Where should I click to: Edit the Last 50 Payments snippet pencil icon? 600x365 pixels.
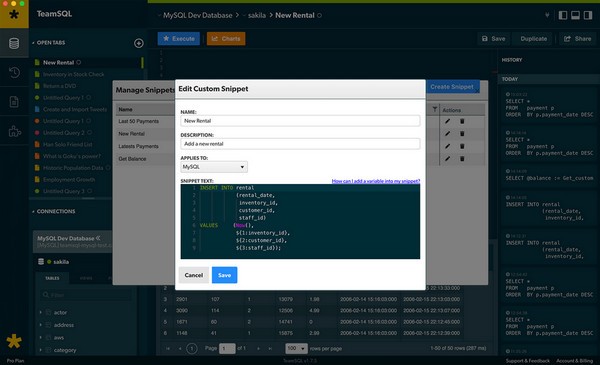(447, 121)
